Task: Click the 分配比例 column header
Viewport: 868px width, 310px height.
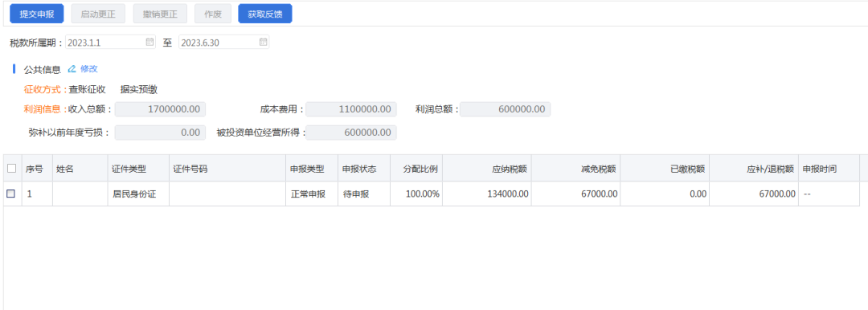Action: [416, 169]
